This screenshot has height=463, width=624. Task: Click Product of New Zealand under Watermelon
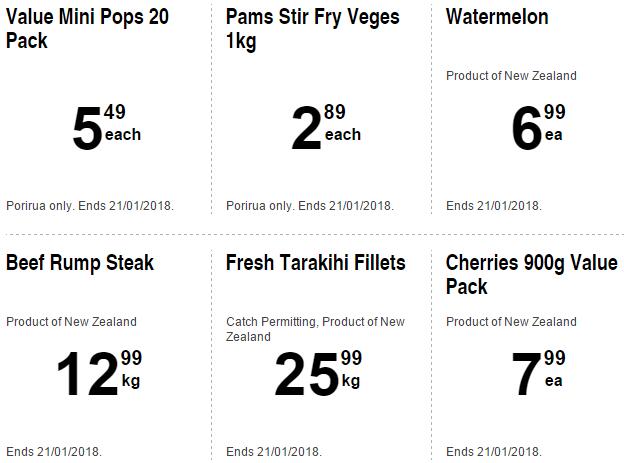[511, 75]
